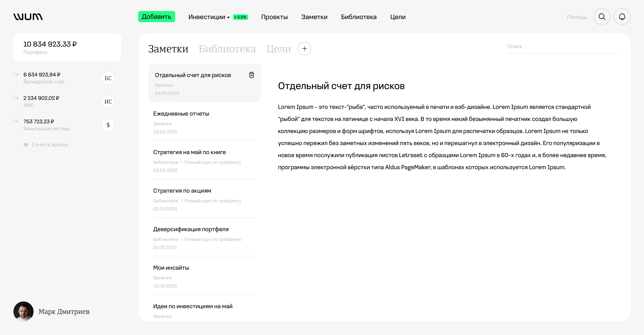Click Полный курс по трейдингу under Деверсификация портфеля
The height and width of the screenshot is (335, 644).
(213, 239)
